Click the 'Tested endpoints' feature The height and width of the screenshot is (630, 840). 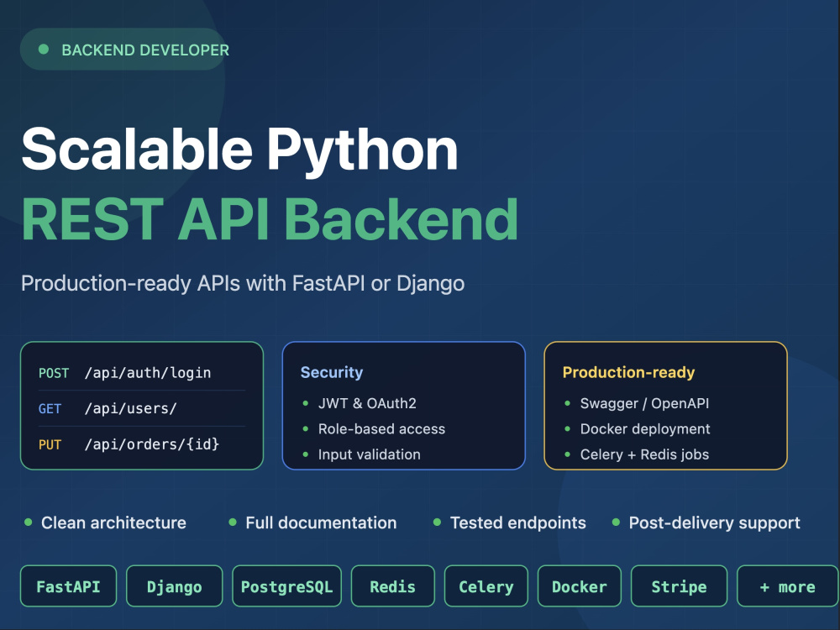510,522
